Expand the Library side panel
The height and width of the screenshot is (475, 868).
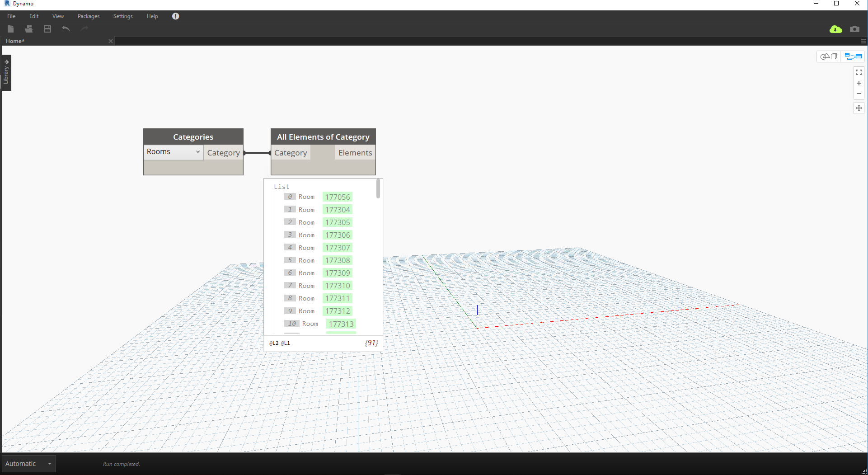click(x=6, y=73)
